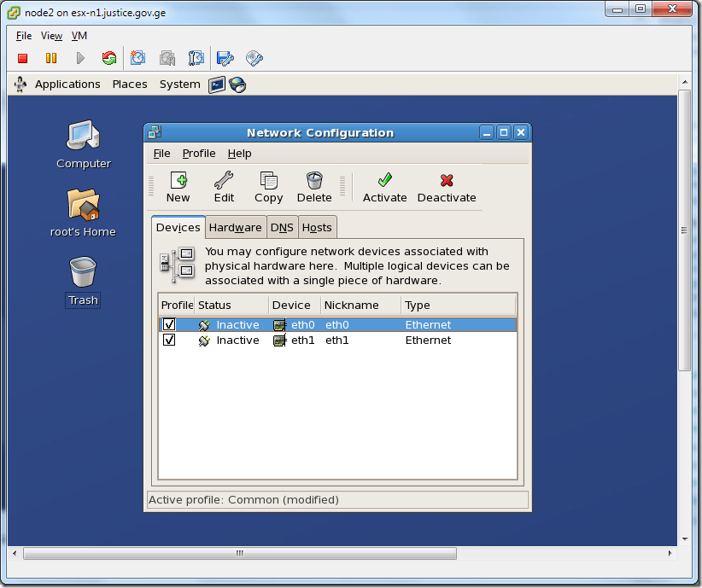This screenshot has height=588, width=702.
Task: Click the vertical scrollbar up arrow
Action: click(687, 82)
